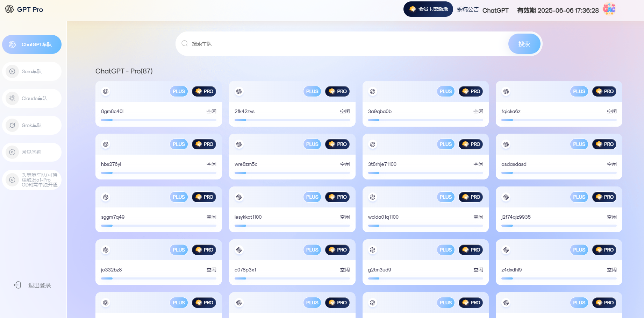Open the ChatGPT车队 sidebar menu

tap(32, 44)
